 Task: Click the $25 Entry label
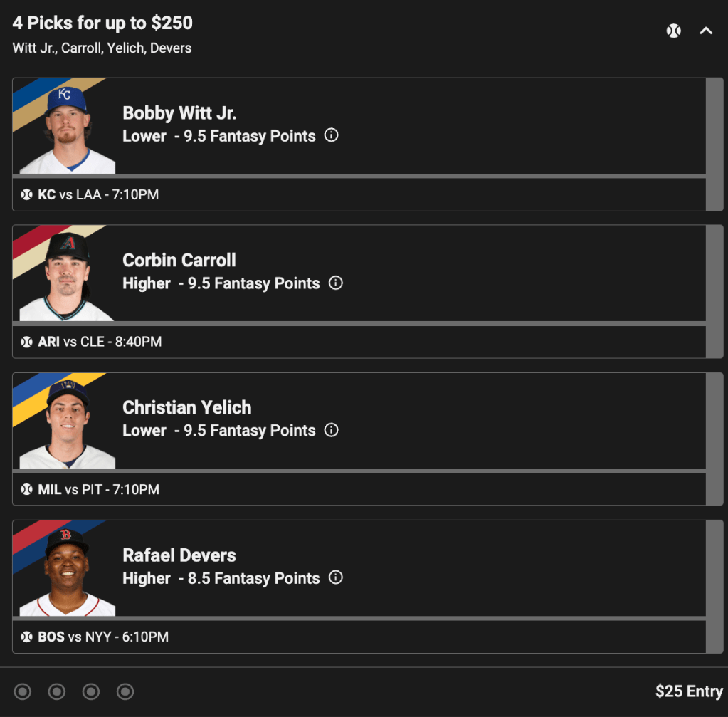tap(688, 691)
